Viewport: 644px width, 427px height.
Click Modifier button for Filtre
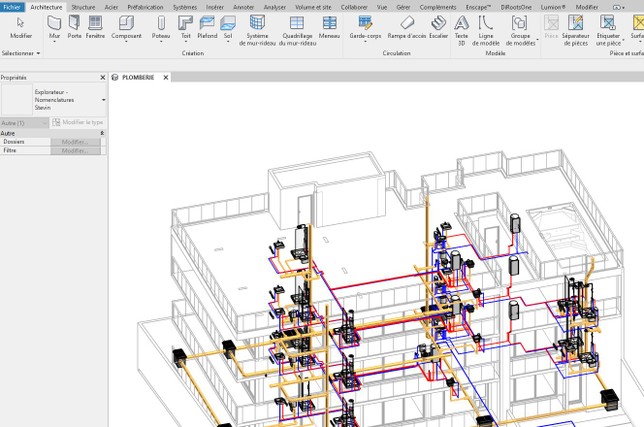75,150
